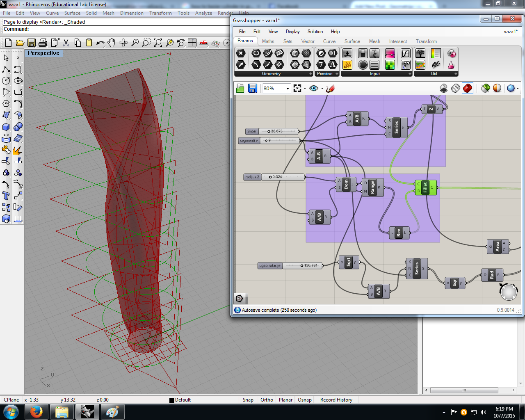Toggle Ortho mode in status bar

click(x=267, y=400)
